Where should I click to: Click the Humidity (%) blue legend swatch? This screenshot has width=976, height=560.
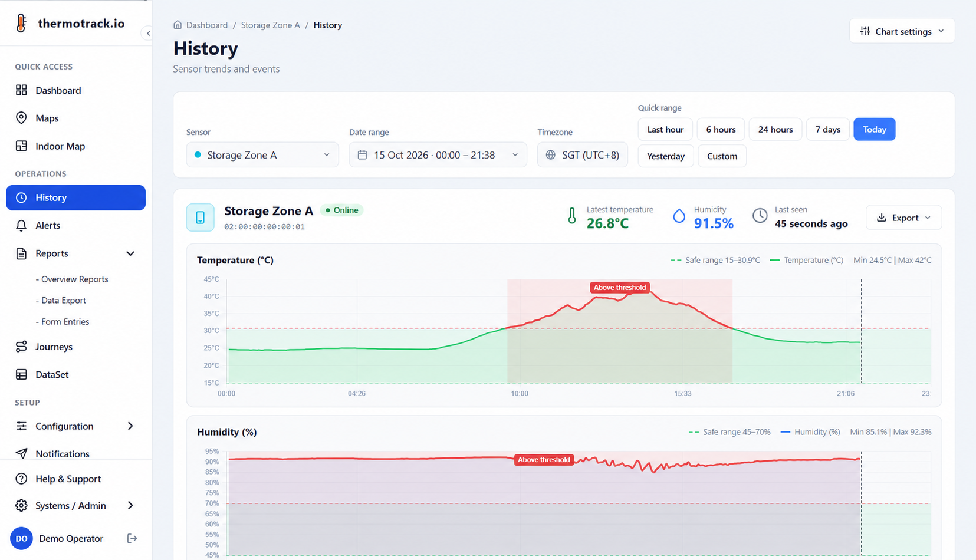(785, 432)
